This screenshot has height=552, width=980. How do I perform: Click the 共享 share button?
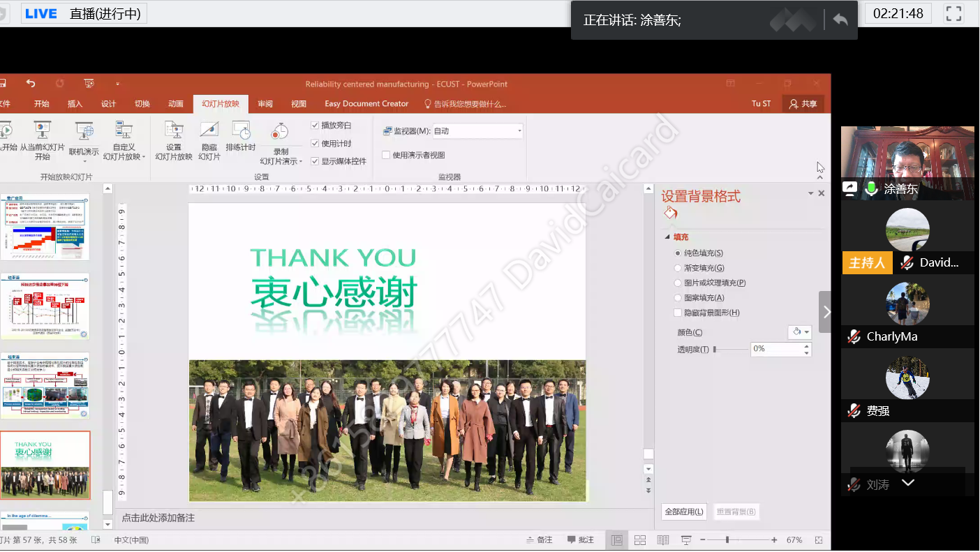point(803,104)
